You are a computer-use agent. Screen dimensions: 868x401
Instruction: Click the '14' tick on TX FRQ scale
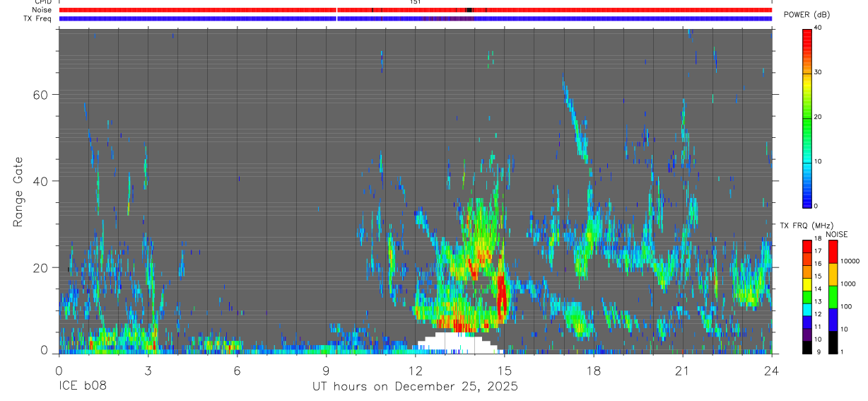[819, 289]
